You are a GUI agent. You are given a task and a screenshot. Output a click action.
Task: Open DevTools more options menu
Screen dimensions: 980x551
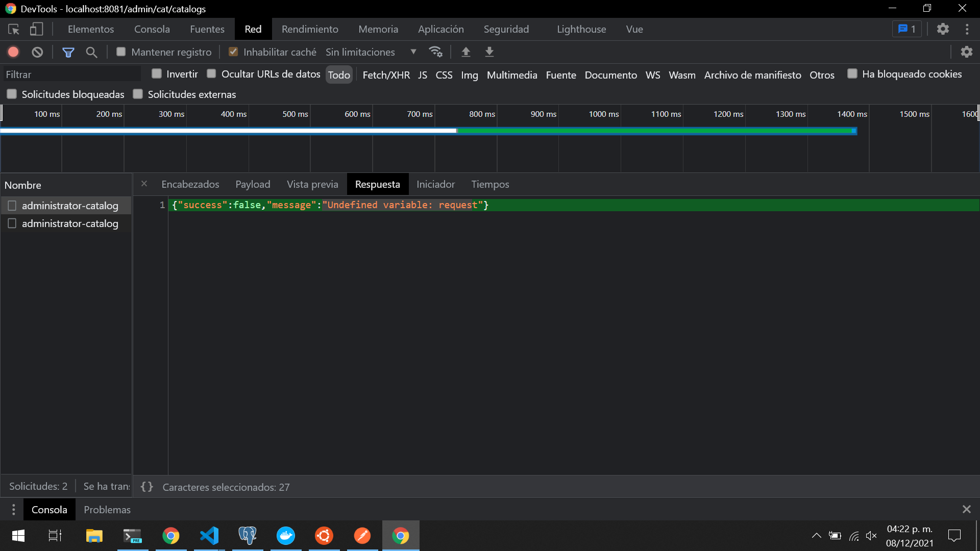pos(967,29)
